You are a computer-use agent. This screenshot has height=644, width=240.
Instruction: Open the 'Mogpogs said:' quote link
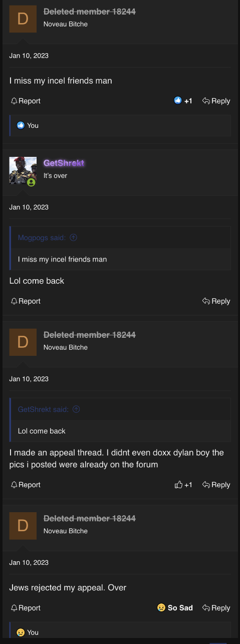(42, 238)
